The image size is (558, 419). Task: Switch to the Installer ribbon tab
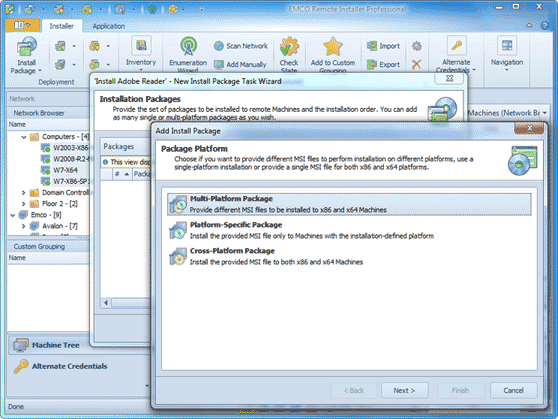coord(62,26)
